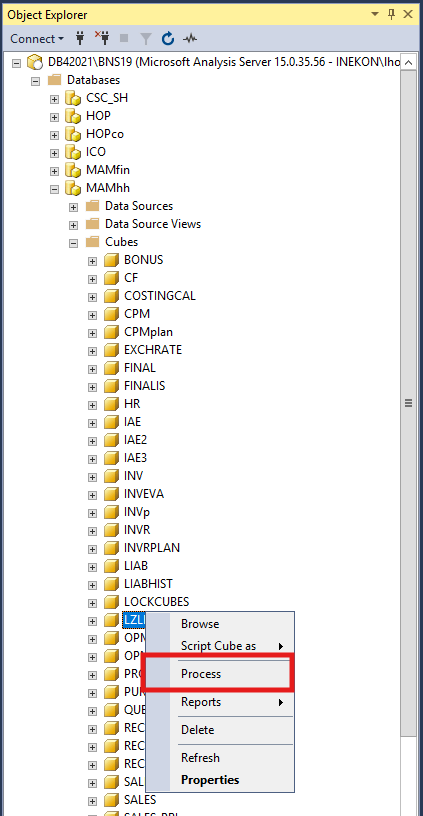The width and height of the screenshot is (423, 816).
Task: Open the Activity Monitor pulse icon
Action: click(190, 39)
